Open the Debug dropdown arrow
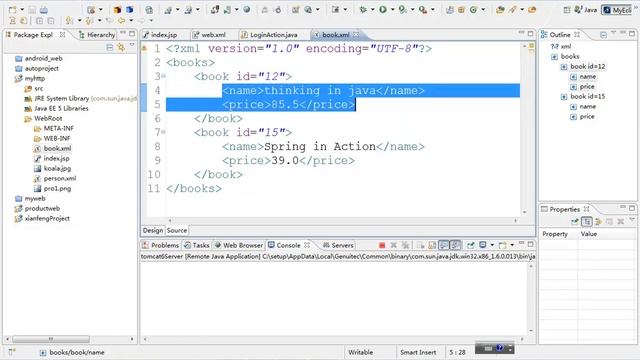Viewport: 640px width, 360px height. click(x=372, y=10)
